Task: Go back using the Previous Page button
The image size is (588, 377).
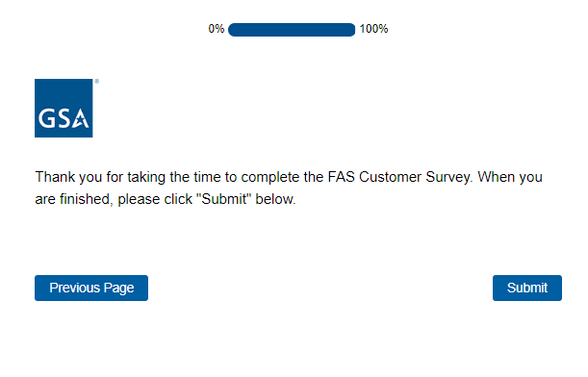Action: coord(91,288)
